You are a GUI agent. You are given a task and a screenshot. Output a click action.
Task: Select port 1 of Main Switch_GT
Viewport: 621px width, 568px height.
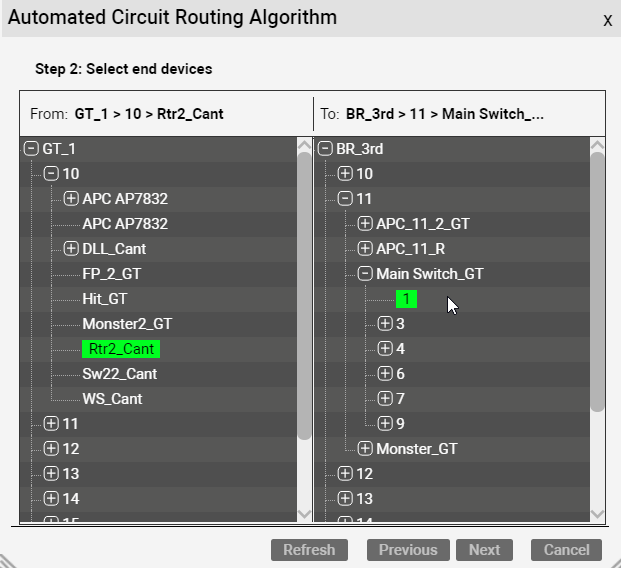coord(406,299)
